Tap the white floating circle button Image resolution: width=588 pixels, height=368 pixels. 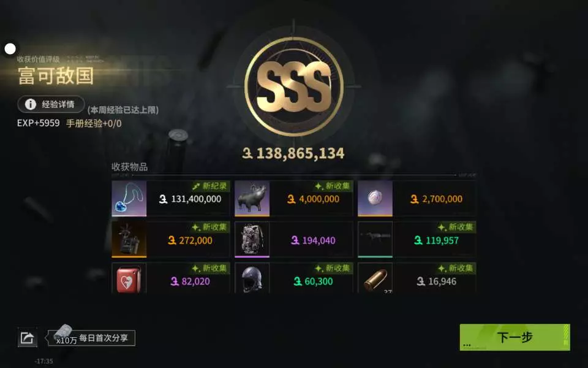click(x=10, y=48)
